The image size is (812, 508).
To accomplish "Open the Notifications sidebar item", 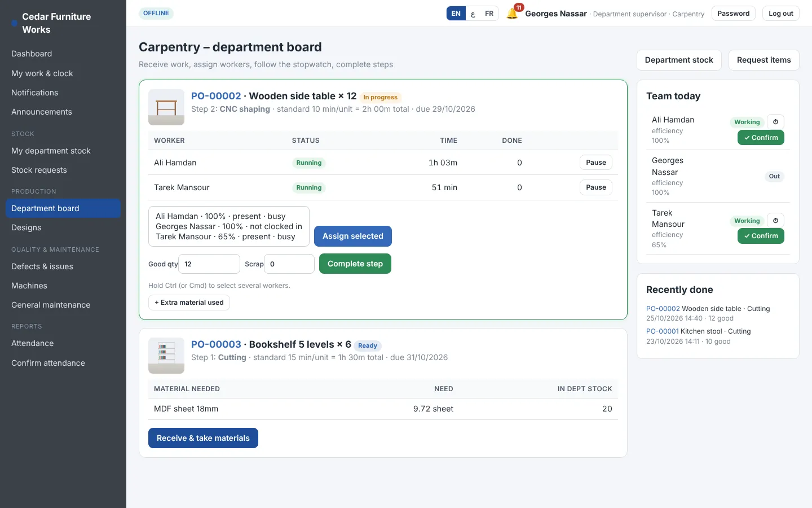I will [63, 93].
